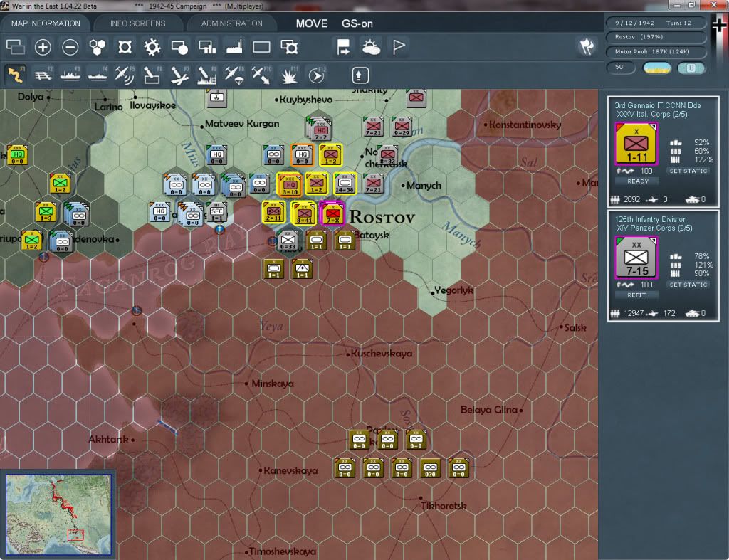Viewport: 729px width, 560px height.
Task: Toggle factory display icon
Action: pyautogui.click(x=234, y=47)
